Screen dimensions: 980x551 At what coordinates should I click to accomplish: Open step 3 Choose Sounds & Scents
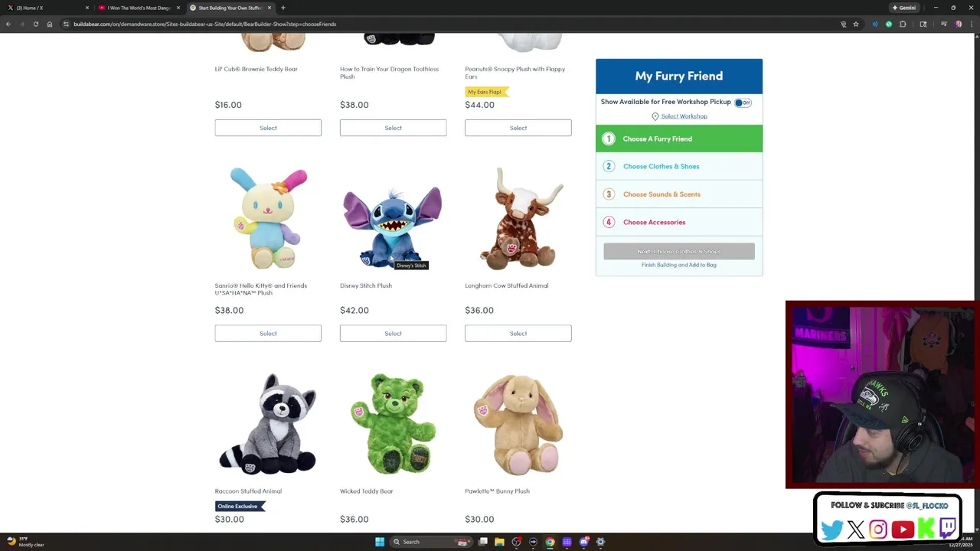(679, 194)
